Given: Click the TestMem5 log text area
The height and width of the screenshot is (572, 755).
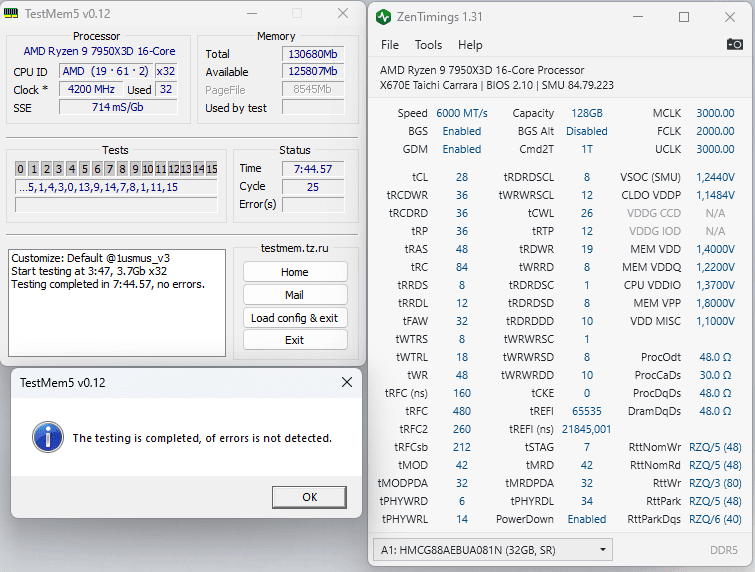Looking at the screenshot, I should (x=117, y=302).
